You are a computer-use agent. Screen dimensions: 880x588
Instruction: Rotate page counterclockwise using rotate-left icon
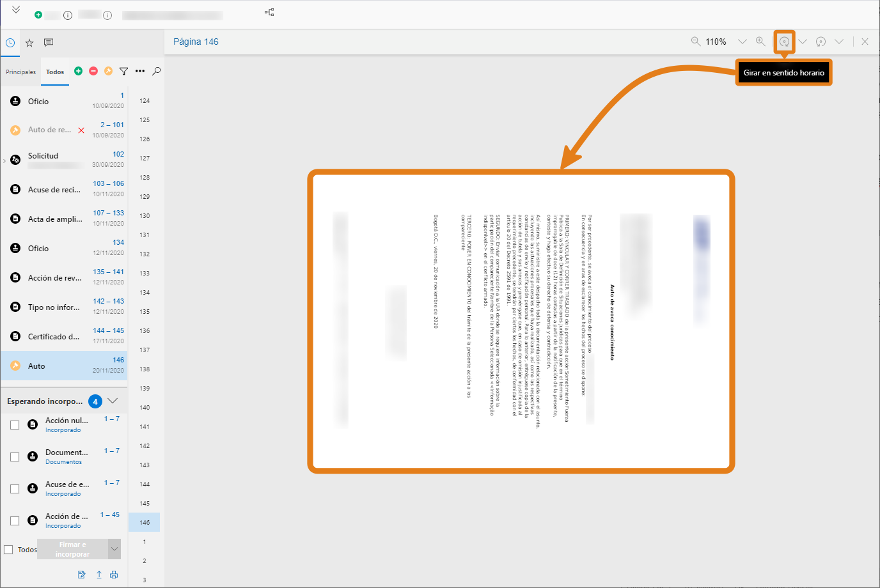click(821, 42)
